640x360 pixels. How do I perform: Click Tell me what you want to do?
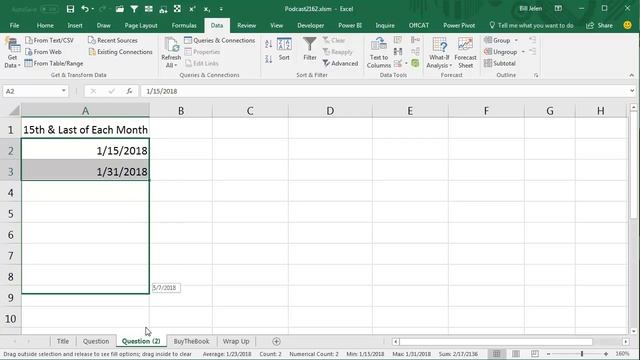531,25
